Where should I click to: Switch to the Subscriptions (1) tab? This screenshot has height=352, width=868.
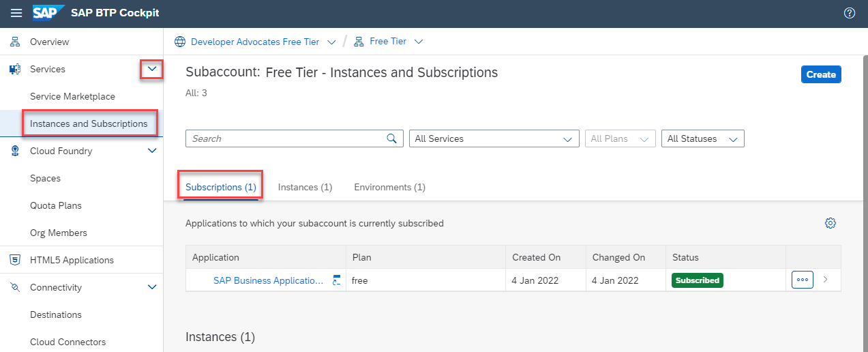(221, 187)
